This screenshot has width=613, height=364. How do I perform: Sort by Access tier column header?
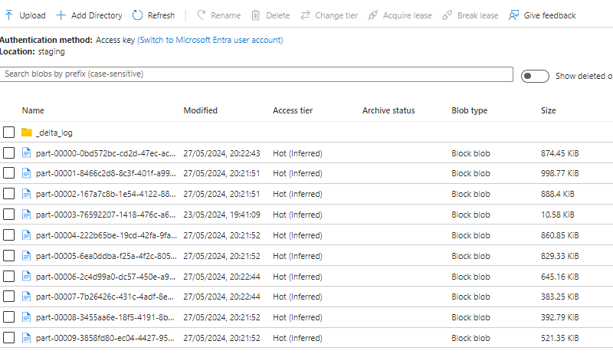tap(292, 111)
